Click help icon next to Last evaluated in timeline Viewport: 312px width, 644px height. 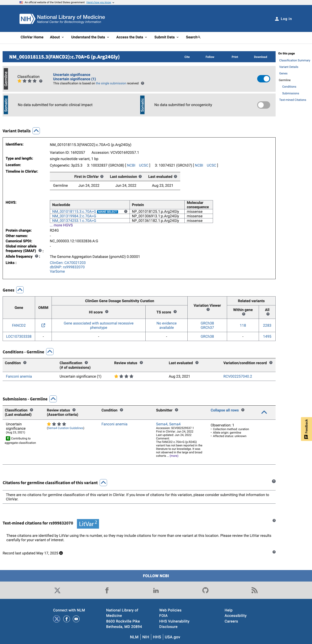point(176,177)
